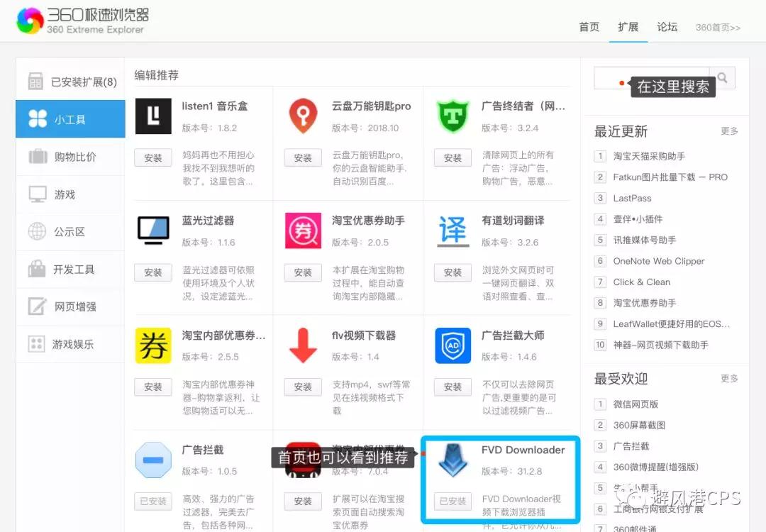Open 广告拦截 in most popular list
The image size is (766, 532).
click(x=631, y=446)
